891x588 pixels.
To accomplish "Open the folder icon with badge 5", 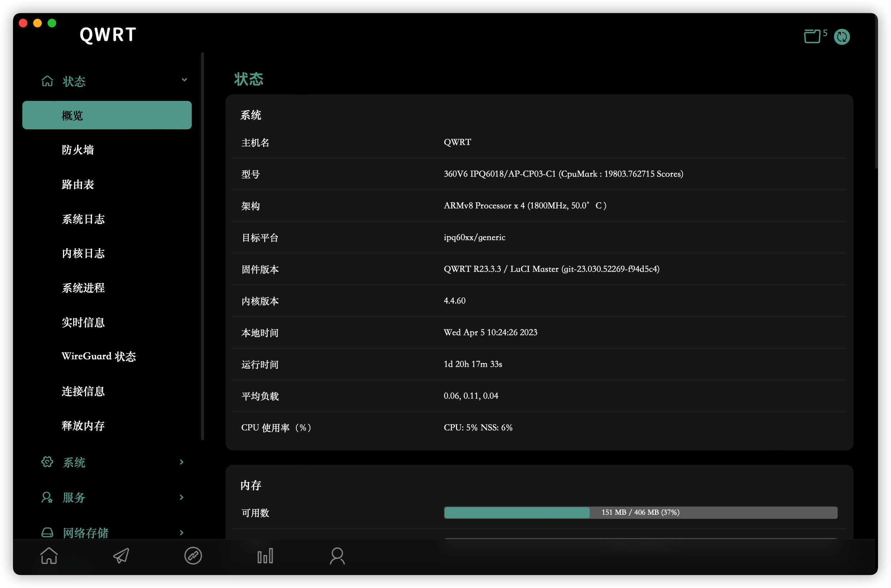I will click(812, 36).
